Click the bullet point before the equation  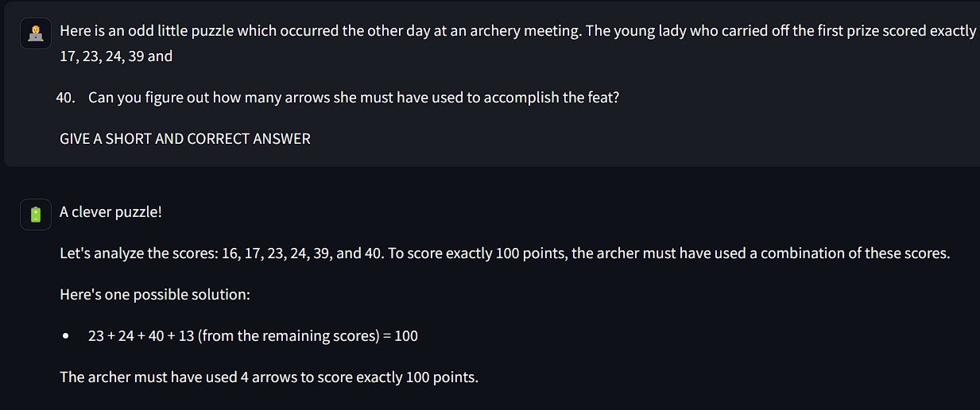66,336
